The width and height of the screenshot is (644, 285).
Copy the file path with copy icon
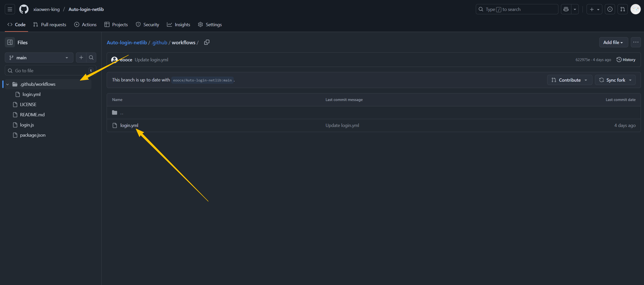207,42
